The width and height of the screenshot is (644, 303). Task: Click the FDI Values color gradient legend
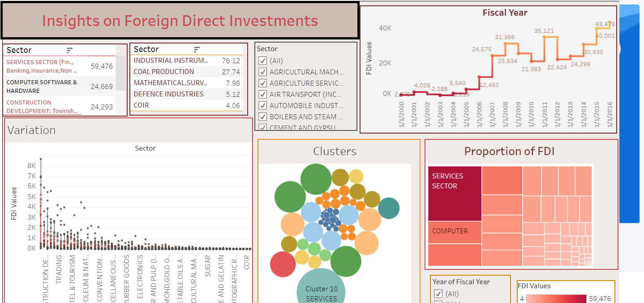coord(556,299)
